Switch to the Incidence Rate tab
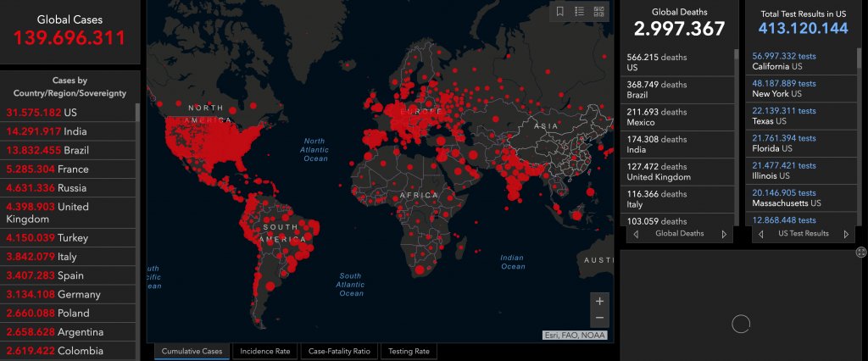 click(264, 351)
